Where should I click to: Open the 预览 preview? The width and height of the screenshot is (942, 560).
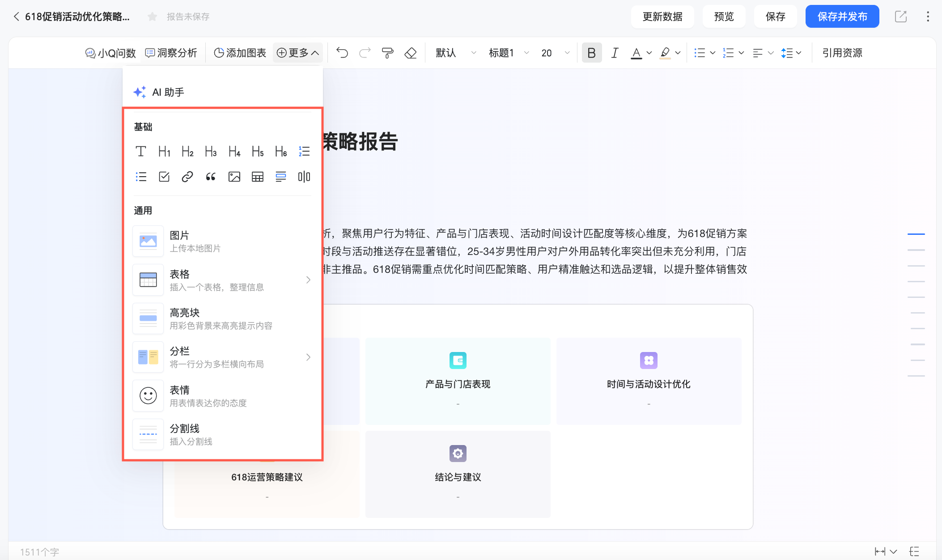click(724, 17)
